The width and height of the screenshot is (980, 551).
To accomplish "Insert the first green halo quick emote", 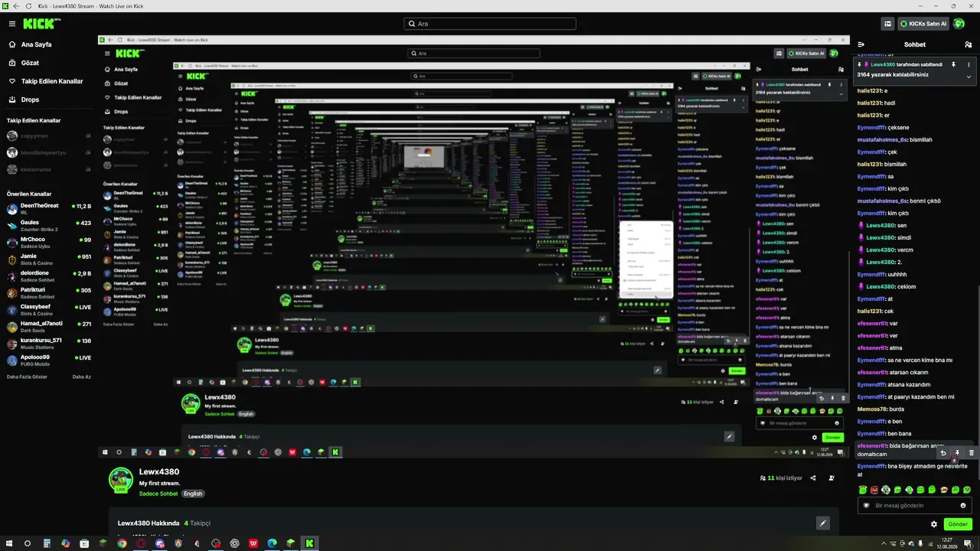I will pos(863,490).
